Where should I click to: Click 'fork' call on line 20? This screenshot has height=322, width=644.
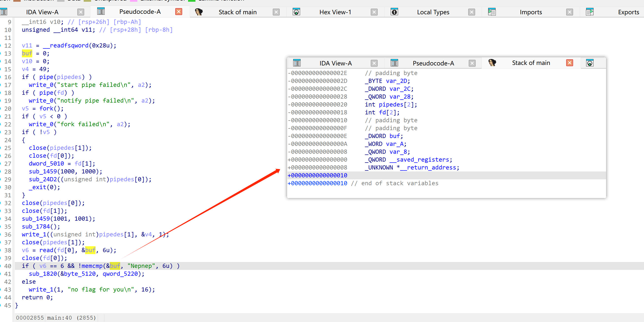[46, 108]
